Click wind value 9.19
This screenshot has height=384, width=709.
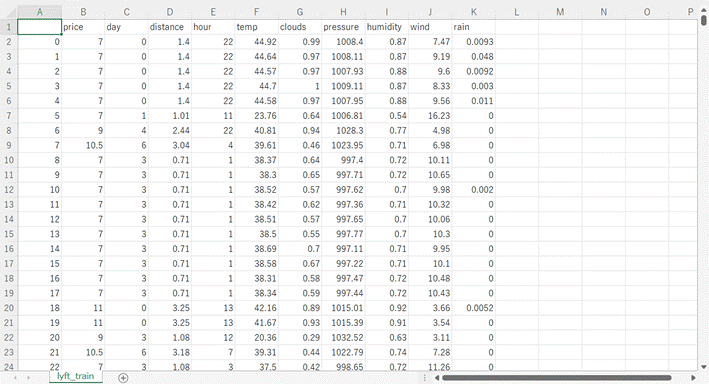click(430, 57)
